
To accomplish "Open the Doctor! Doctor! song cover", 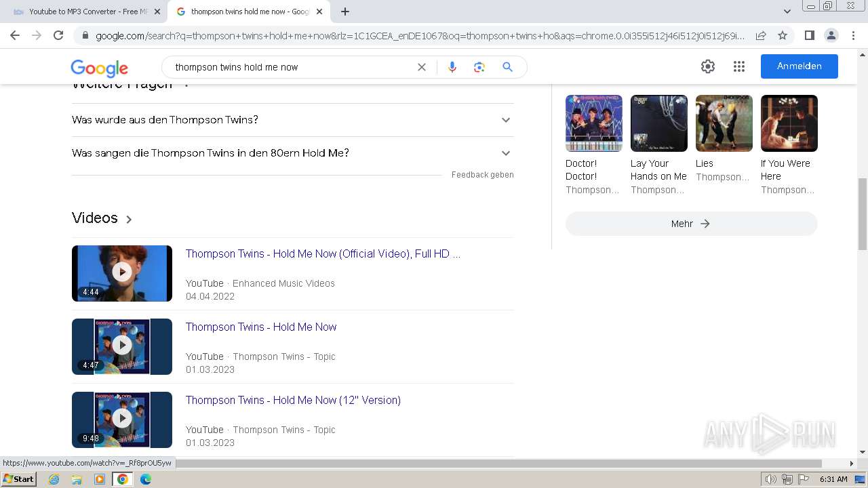I will pos(594,123).
